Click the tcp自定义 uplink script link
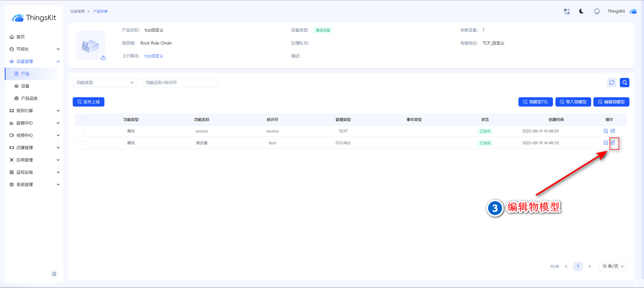The width and height of the screenshot is (644, 288). (154, 56)
